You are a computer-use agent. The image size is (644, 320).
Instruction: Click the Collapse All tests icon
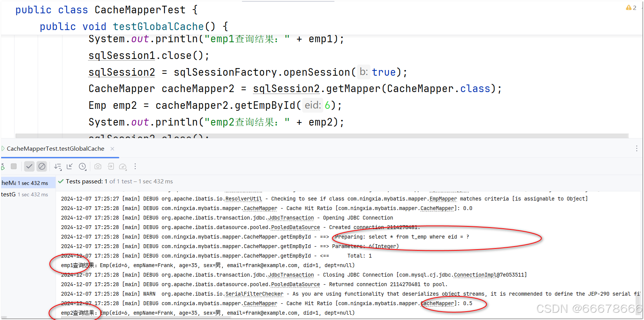pos(70,166)
